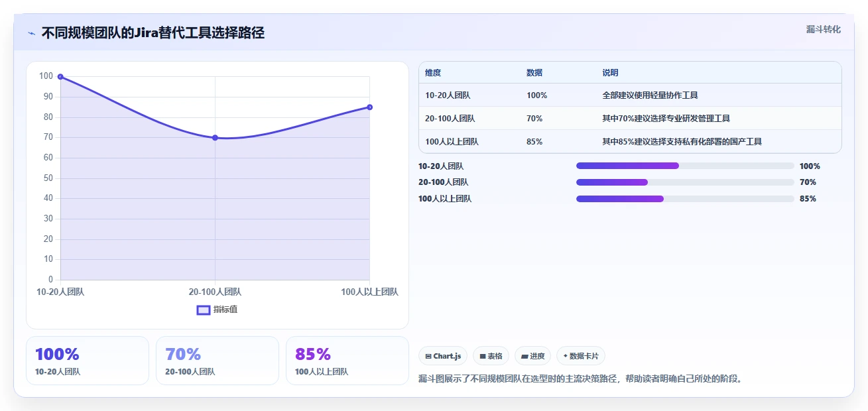Click the x-axis label 10-20人团队
Viewport: 868px width, 411px height.
pos(60,292)
